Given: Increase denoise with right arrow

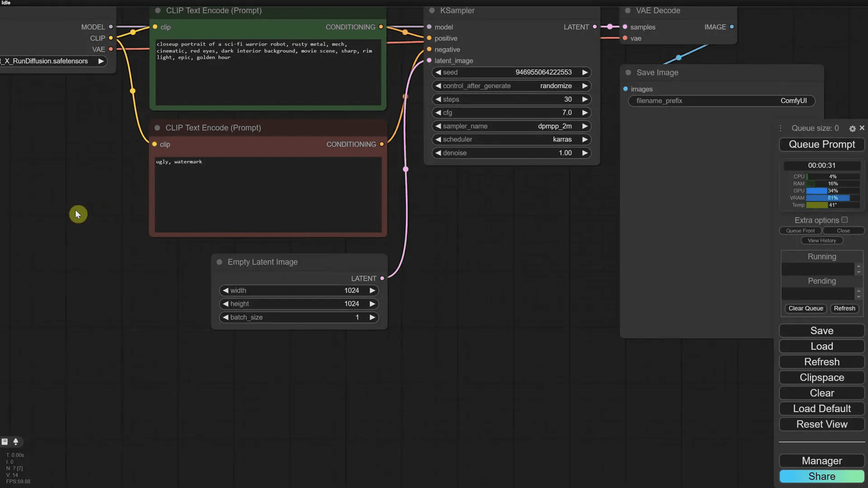Looking at the screenshot, I should [x=585, y=153].
